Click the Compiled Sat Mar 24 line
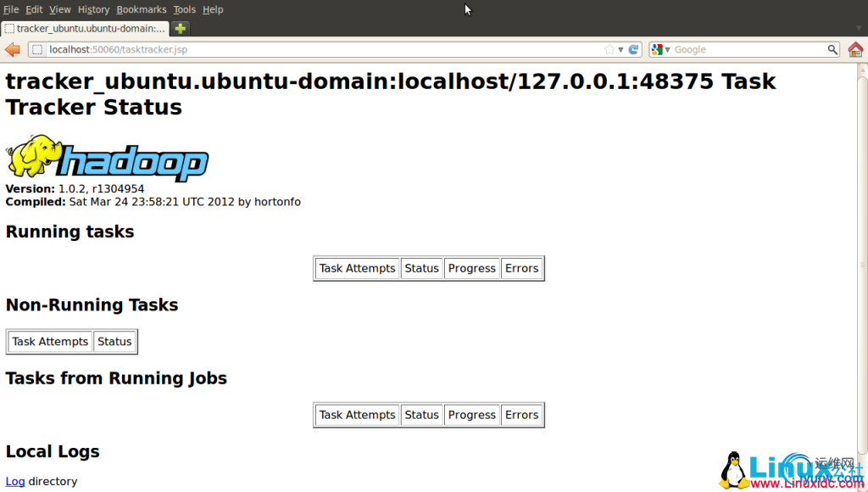This screenshot has width=868, height=492. coord(153,202)
